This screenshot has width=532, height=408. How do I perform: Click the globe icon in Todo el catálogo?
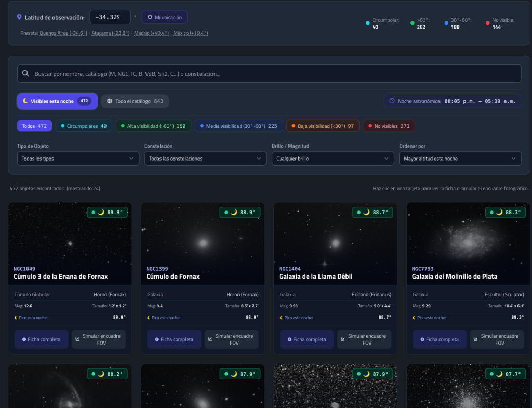(x=110, y=101)
